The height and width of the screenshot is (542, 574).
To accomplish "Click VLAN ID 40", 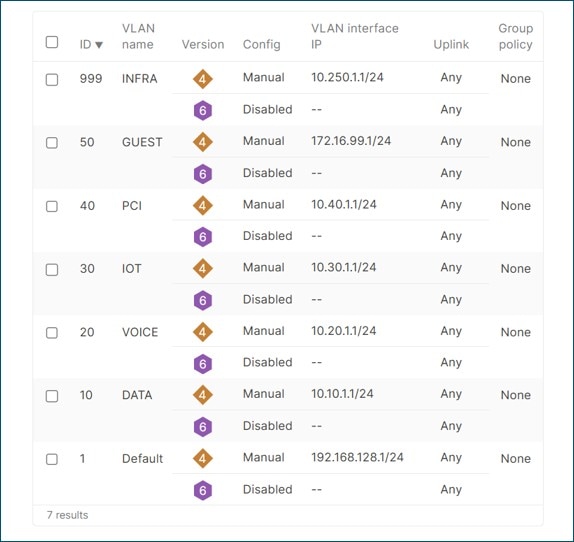I will pyautogui.click(x=87, y=206).
